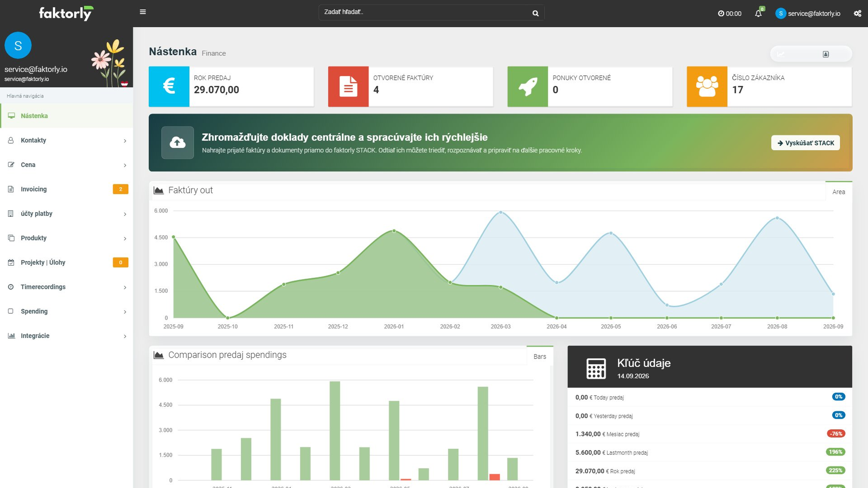
Task: Click the large S avatar in sidebar
Action: [x=18, y=45]
